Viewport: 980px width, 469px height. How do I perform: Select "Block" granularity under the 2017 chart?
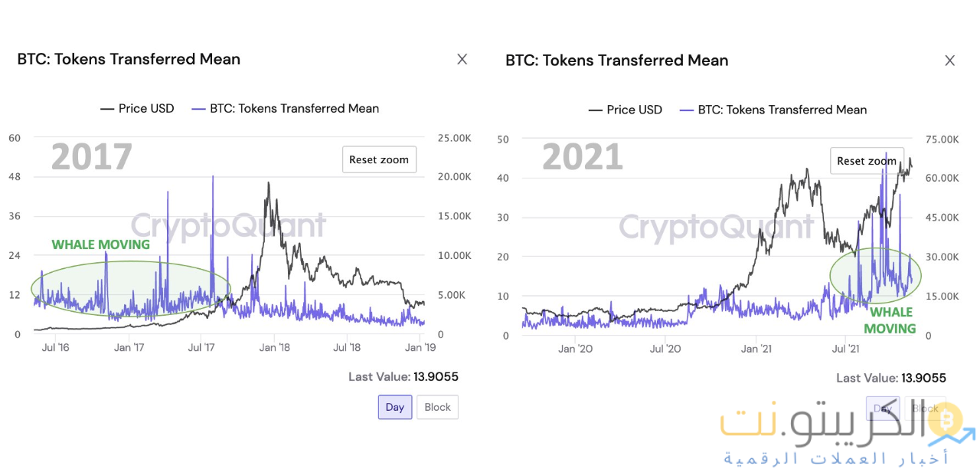click(437, 407)
